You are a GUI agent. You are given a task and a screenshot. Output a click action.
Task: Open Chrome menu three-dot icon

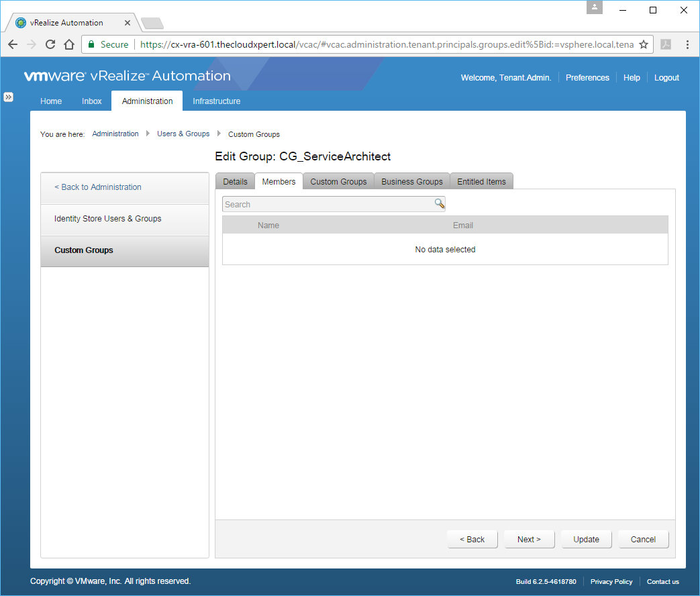pyautogui.click(x=687, y=44)
